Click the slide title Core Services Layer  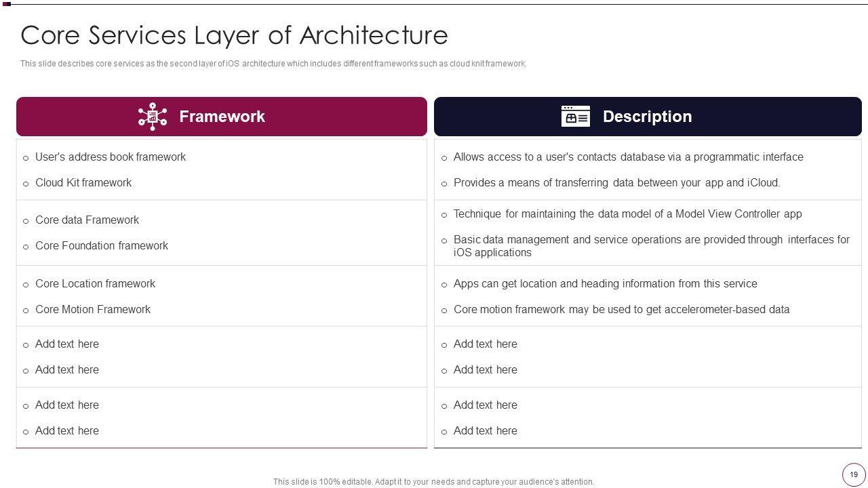tap(234, 35)
